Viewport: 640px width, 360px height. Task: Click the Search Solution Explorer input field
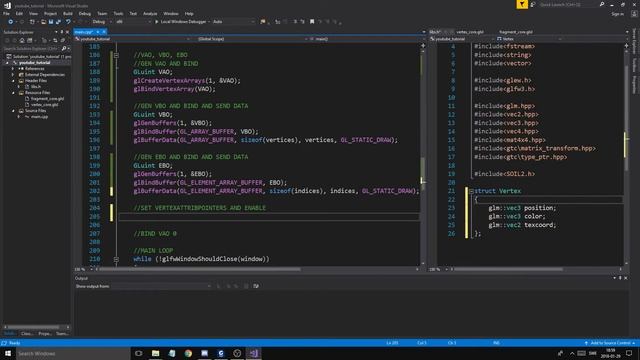click(x=31, y=49)
